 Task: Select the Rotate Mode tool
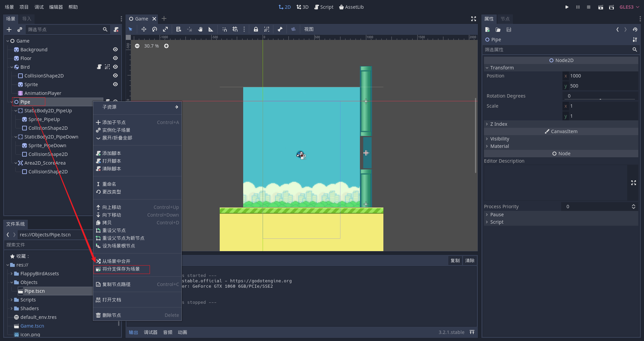(x=154, y=29)
